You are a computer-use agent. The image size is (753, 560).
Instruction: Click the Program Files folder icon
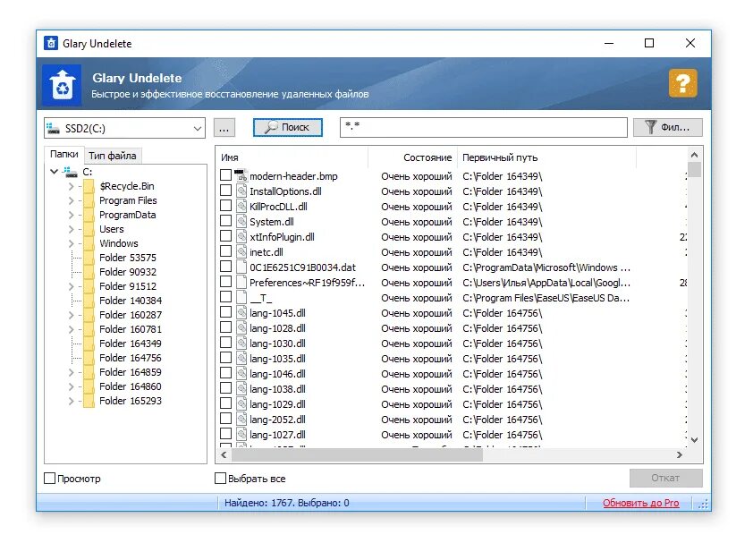pos(89,200)
